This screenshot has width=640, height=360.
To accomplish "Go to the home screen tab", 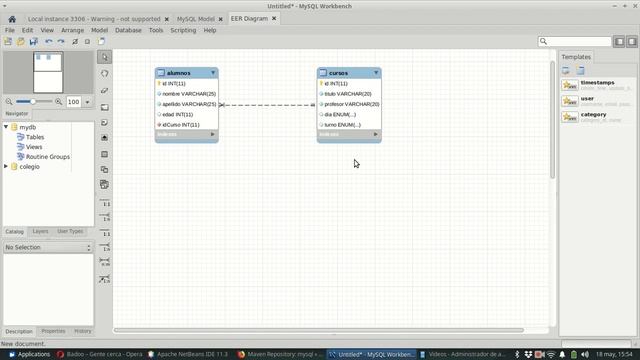I will [12, 19].
